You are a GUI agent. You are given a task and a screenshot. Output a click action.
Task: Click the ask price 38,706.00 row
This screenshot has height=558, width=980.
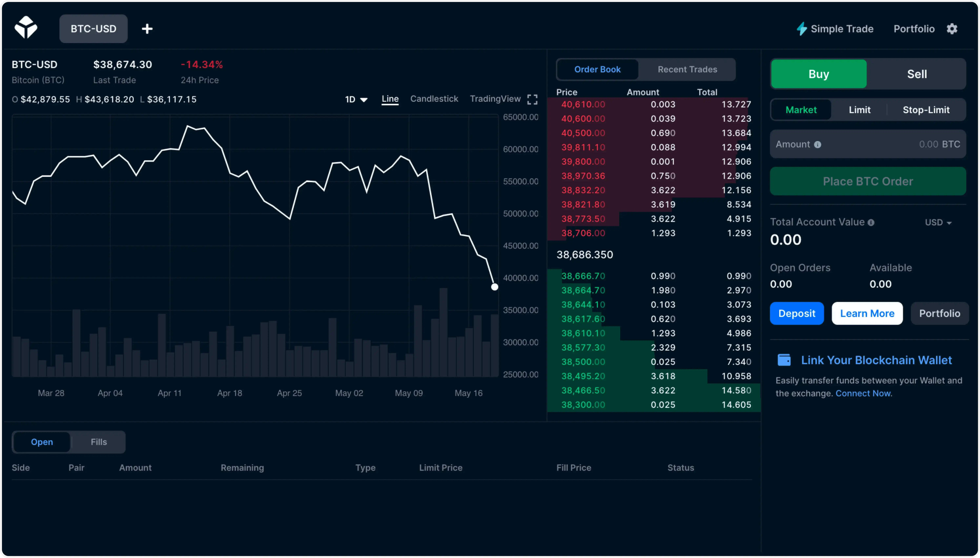pyautogui.click(x=653, y=233)
